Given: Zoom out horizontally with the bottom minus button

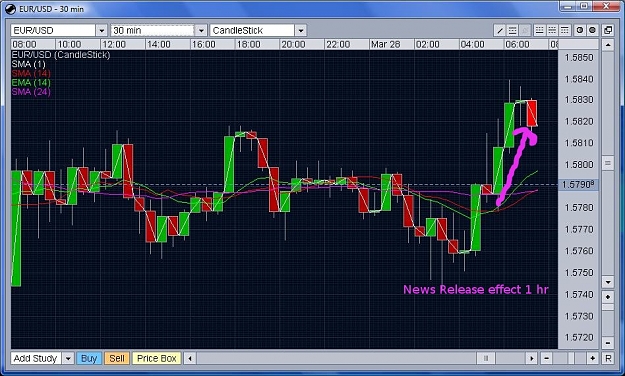Looking at the screenshot, I should [x=546, y=358].
